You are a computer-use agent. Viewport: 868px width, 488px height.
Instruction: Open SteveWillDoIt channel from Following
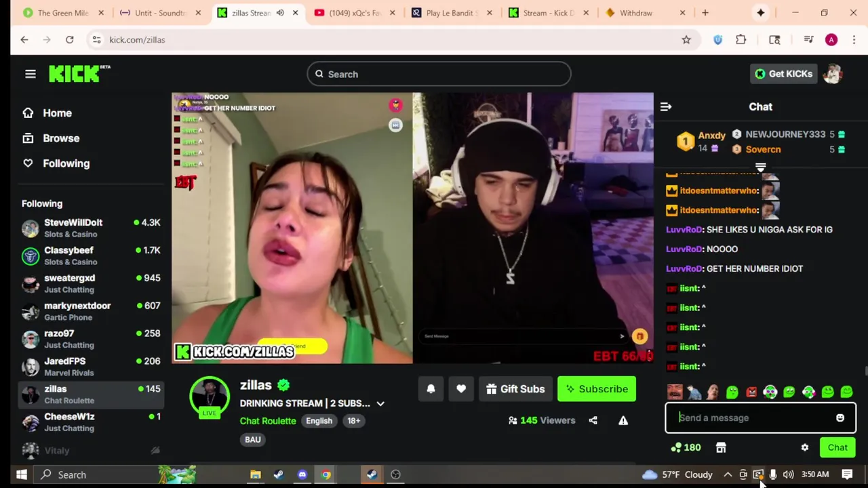[x=91, y=228]
